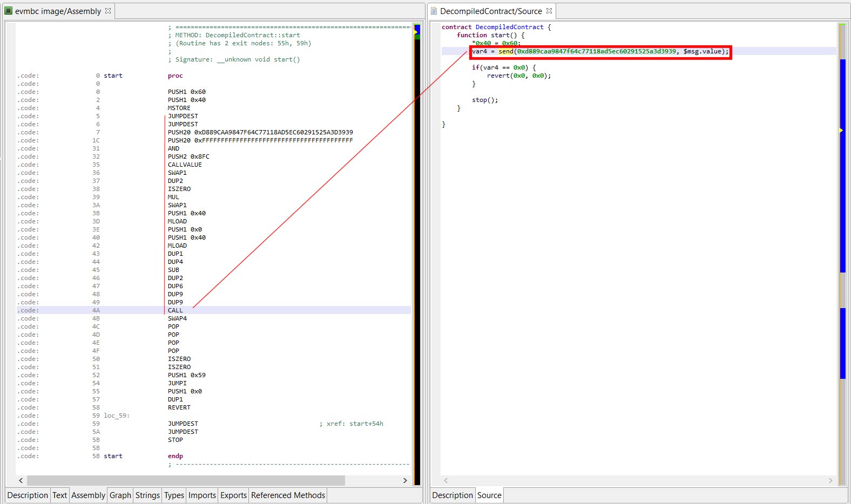Click left scroll arrow in Assembly pane
The height and width of the screenshot is (504, 851).
coord(21,480)
